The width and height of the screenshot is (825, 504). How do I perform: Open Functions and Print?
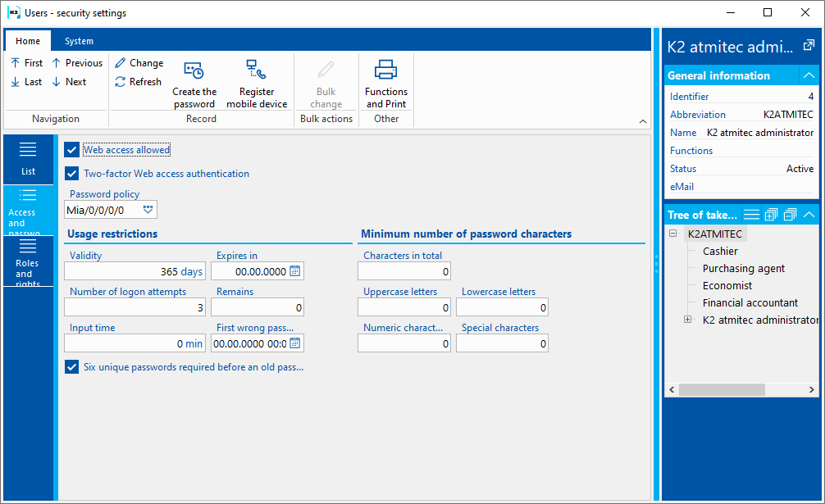click(386, 84)
